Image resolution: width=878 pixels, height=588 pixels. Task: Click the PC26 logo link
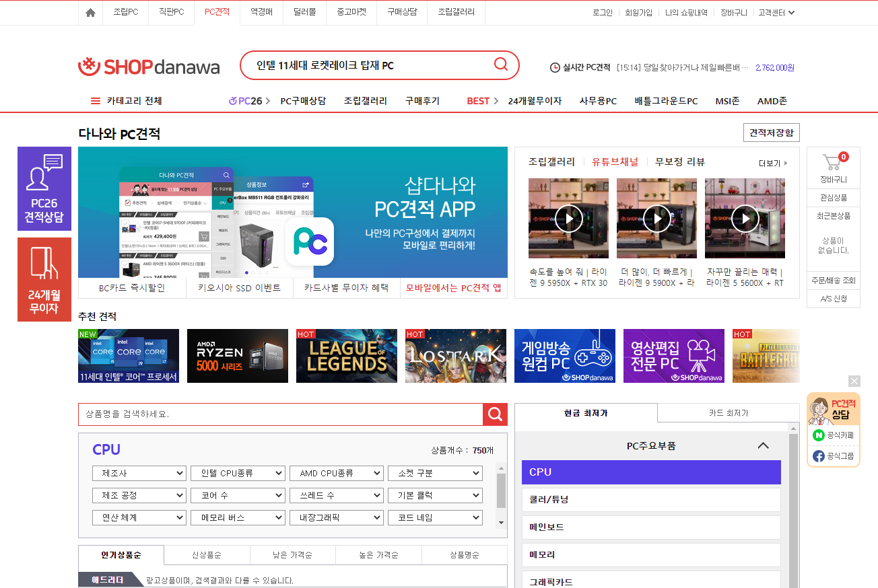point(246,101)
